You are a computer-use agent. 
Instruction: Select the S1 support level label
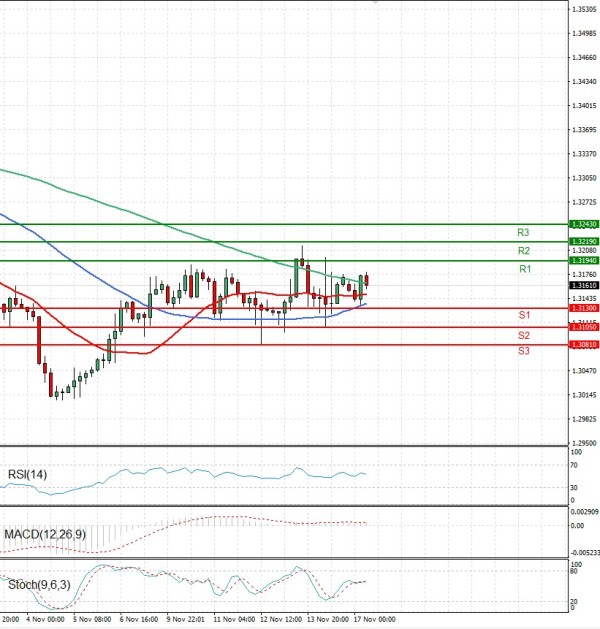[x=524, y=316]
